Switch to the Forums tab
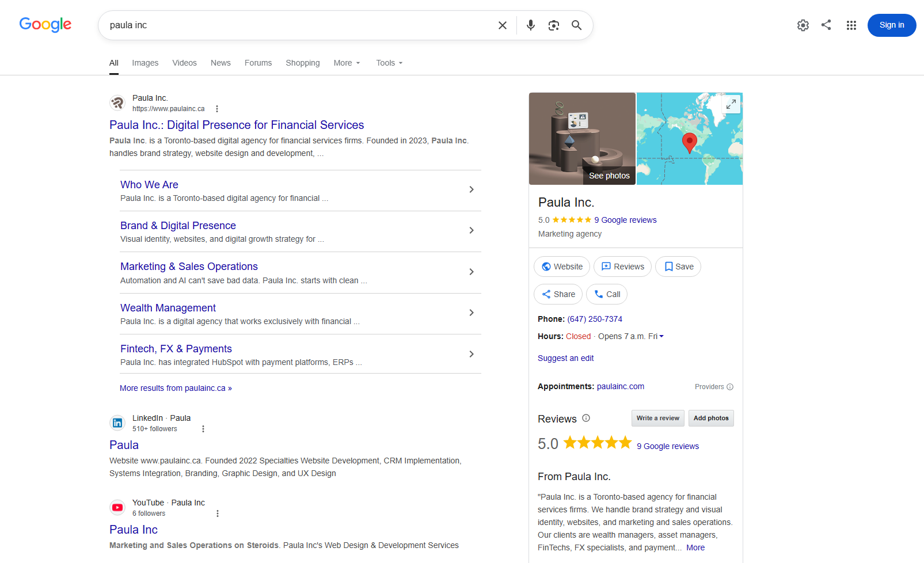The width and height of the screenshot is (924, 563). pyautogui.click(x=258, y=63)
